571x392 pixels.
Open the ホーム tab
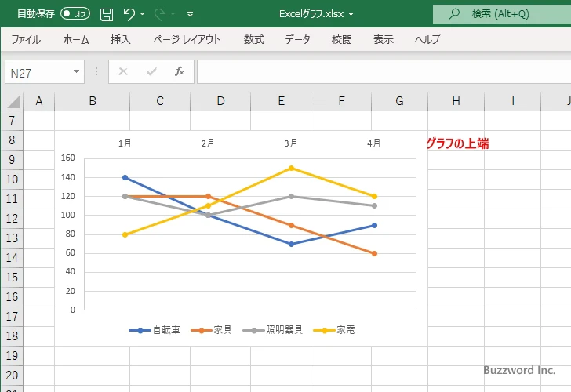tap(76, 39)
